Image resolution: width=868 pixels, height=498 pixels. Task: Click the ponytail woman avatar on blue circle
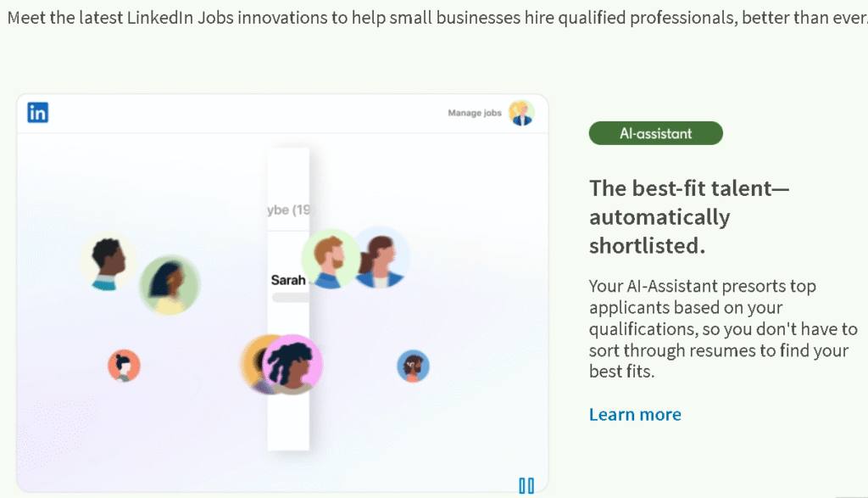point(381,258)
